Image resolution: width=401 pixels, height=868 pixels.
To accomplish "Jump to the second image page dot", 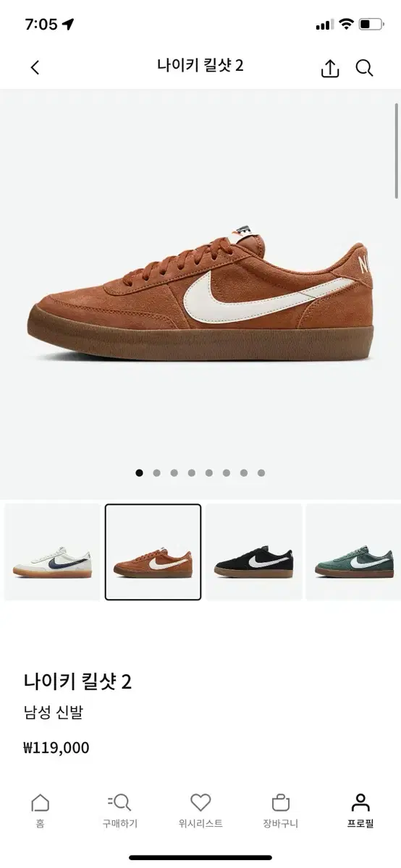I will (x=157, y=473).
